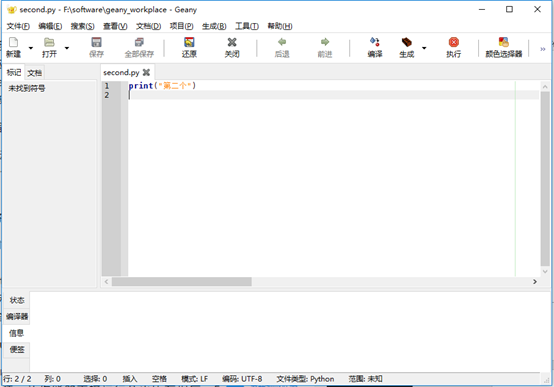This screenshot has height=387, width=554.
Task: Click the horizontal scrollbar right arrow
Action: point(535,282)
